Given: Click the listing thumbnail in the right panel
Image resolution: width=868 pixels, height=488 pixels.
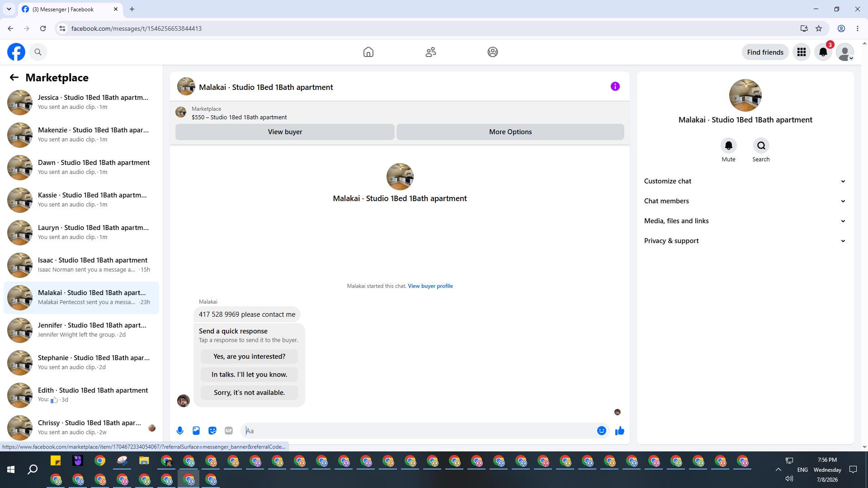Looking at the screenshot, I should (745, 95).
